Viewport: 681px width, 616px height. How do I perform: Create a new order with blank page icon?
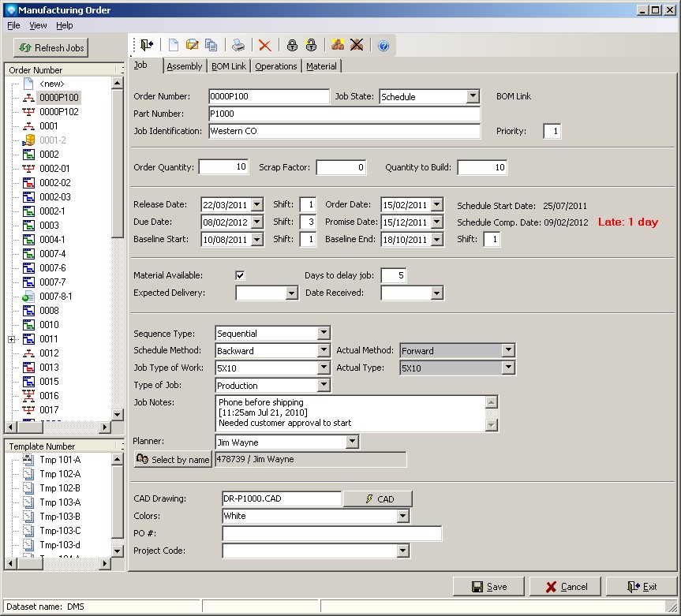[x=173, y=46]
